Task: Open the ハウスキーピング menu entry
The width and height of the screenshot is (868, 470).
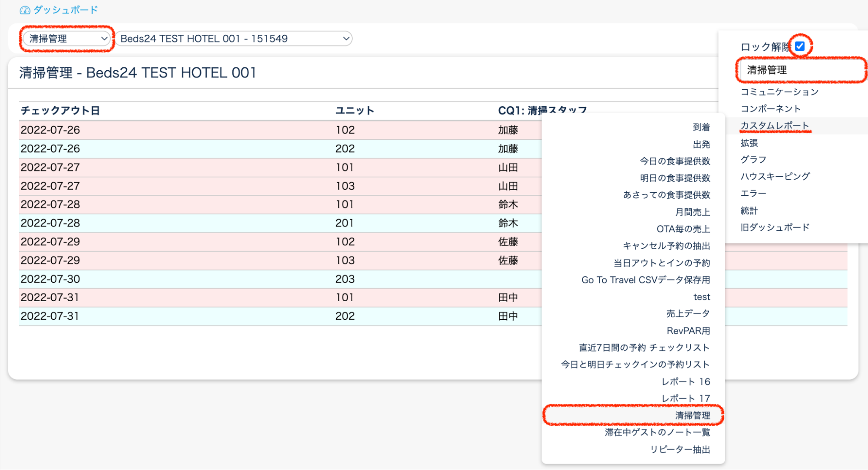Action: [775, 176]
